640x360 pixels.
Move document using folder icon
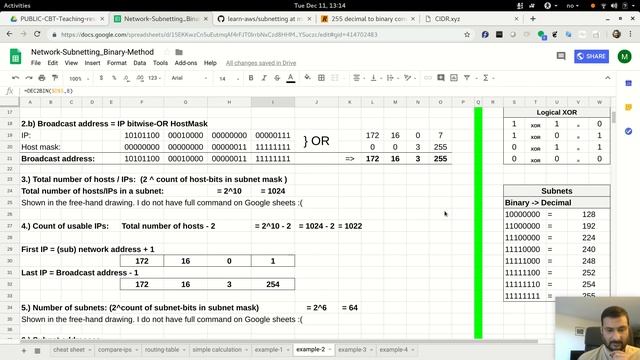pos(179,52)
